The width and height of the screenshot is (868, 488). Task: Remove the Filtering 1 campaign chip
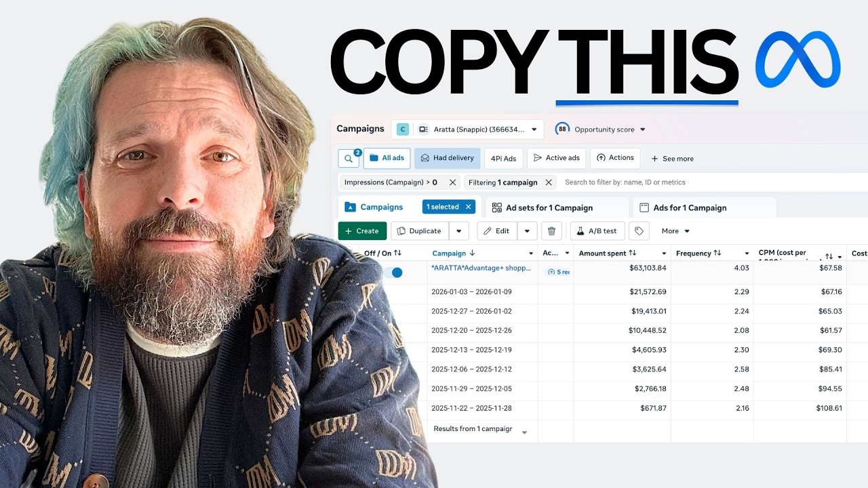click(x=549, y=182)
